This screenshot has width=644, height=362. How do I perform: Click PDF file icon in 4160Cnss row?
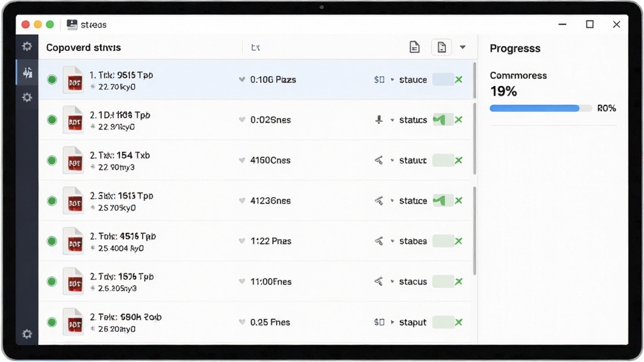point(74,160)
